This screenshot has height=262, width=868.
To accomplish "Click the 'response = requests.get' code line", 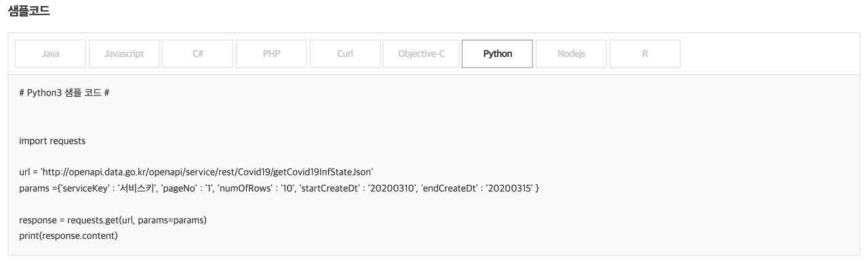I will coord(113,221).
